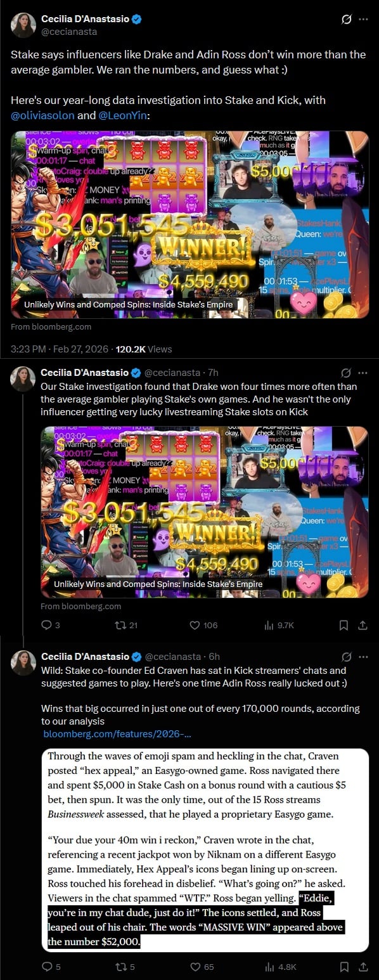Open Grok icon on the top tweet
The height and width of the screenshot is (980, 379).
coord(346,20)
